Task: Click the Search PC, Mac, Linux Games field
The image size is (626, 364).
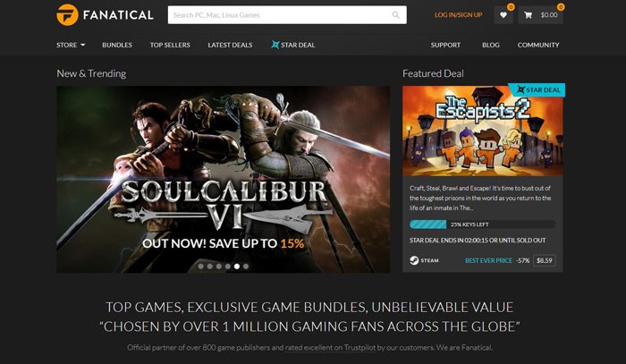Action: 287,15
